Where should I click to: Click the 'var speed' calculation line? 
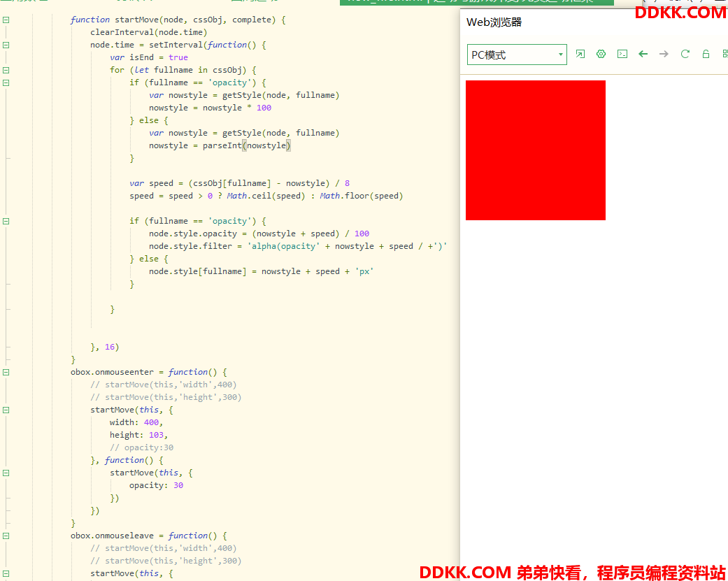pyautogui.click(x=240, y=183)
